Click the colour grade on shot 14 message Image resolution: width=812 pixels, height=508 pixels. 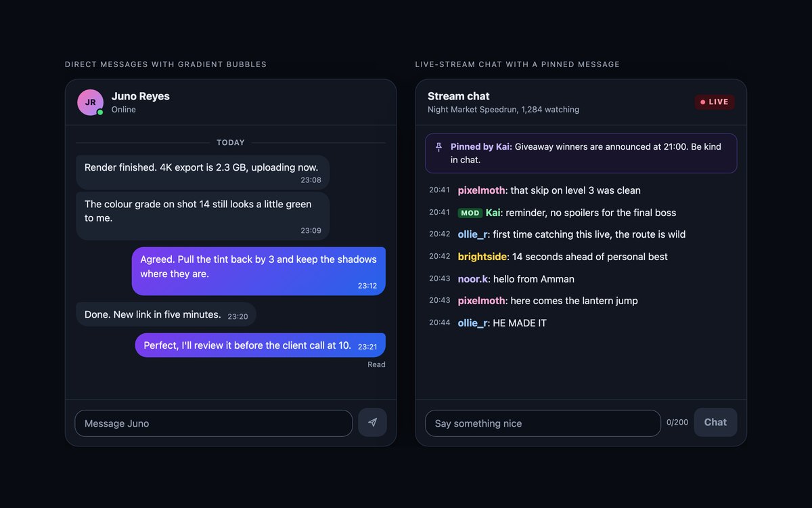[x=203, y=216]
